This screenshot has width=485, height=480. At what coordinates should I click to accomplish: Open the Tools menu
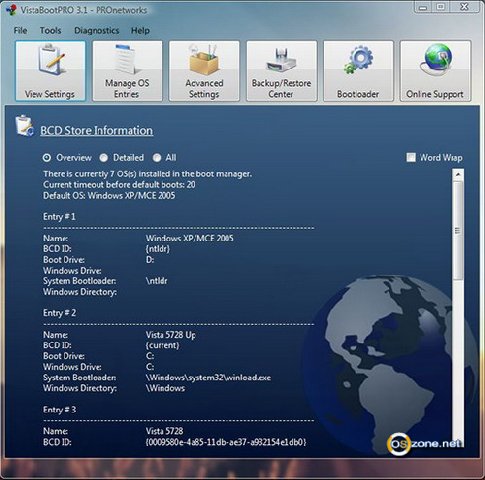pos(50,30)
